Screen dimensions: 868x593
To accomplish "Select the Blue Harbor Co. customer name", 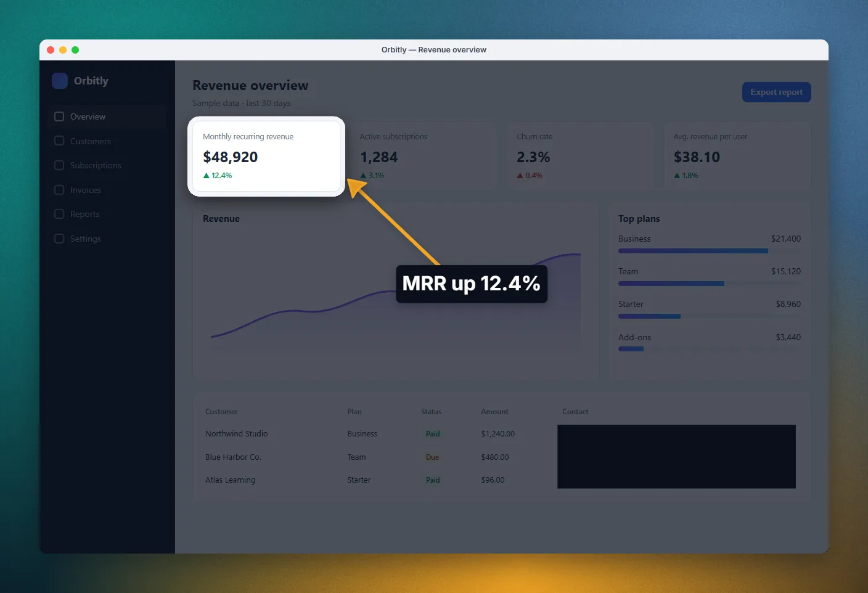I will pos(233,457).
